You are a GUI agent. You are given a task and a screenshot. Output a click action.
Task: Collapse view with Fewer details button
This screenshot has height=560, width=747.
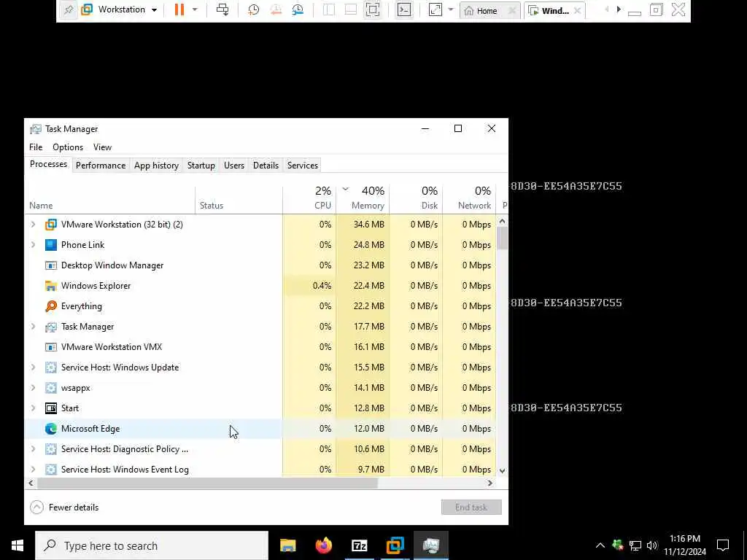[64, 507]
